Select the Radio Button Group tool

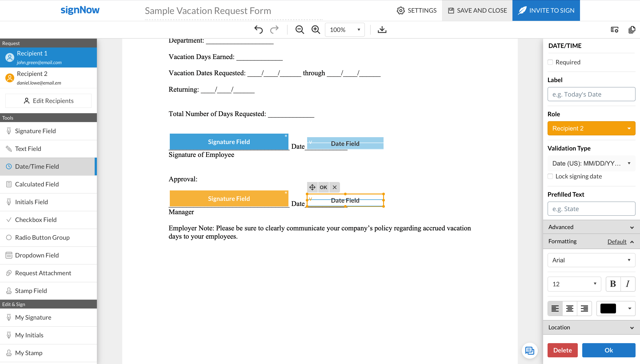click(x=42, y=237)
